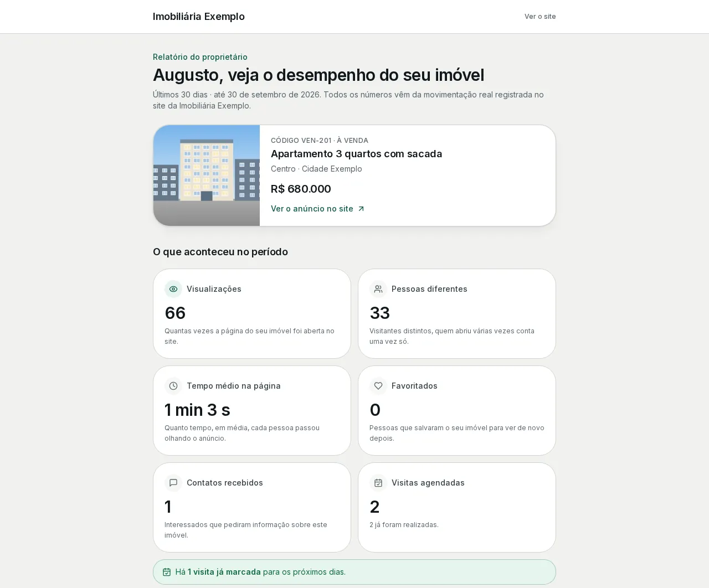Click the heart icon beside Favoritados
Screen dimensions: 709x588
(x=378, y=386)
